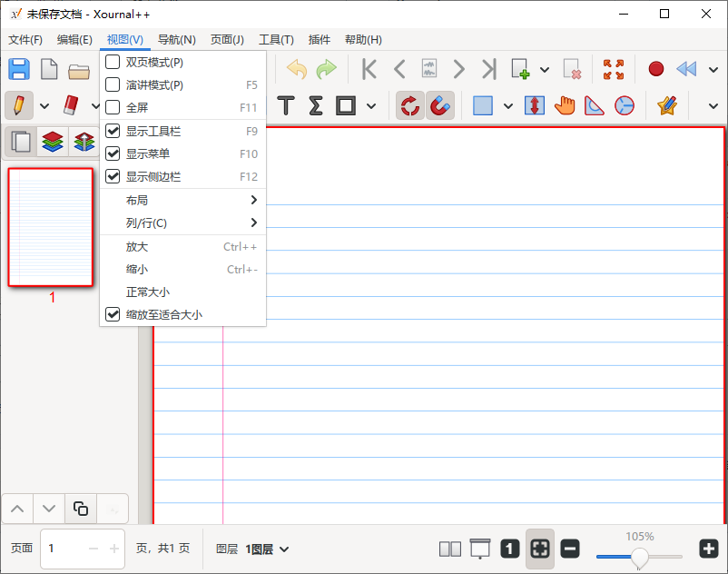728x574 pixels.
Task: Choose 放大 zoom in menu item
Action: point(183,247)
